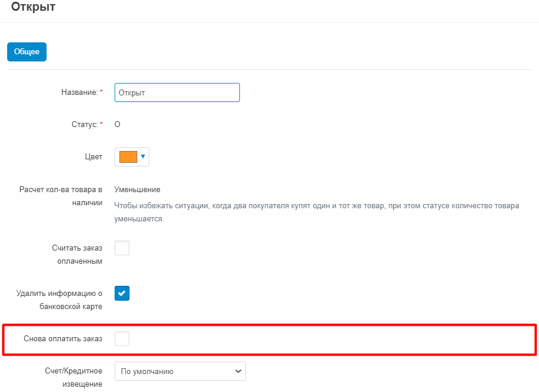Open the Счет/Кредитное извещение dropdown
539x392 pixels.
pyautogui.click(x=180, y=371)
